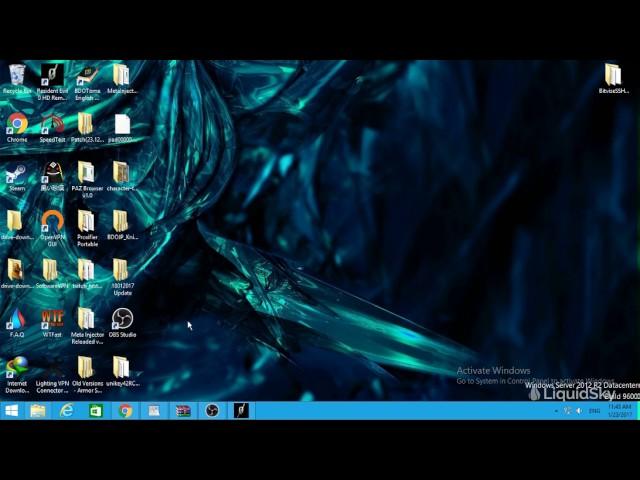Open the WinRAR taskbar icon
This screenshot has width=640, height=480.
(183, 411)
